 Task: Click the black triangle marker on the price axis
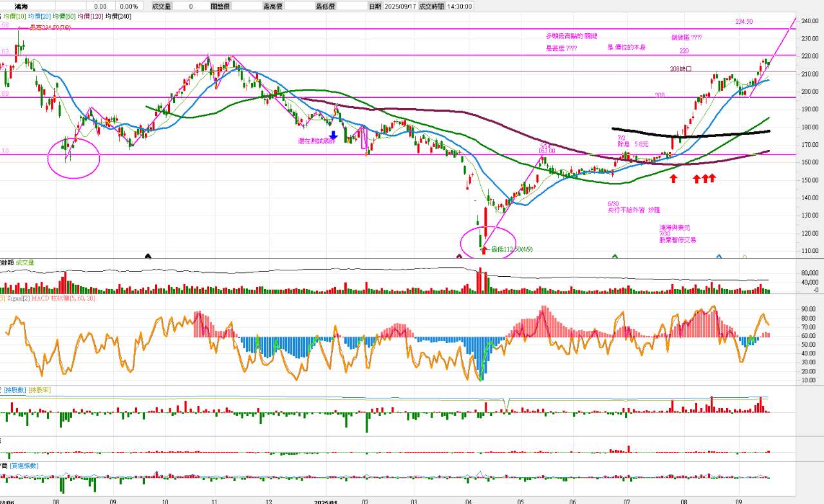(x=149, y=256)
